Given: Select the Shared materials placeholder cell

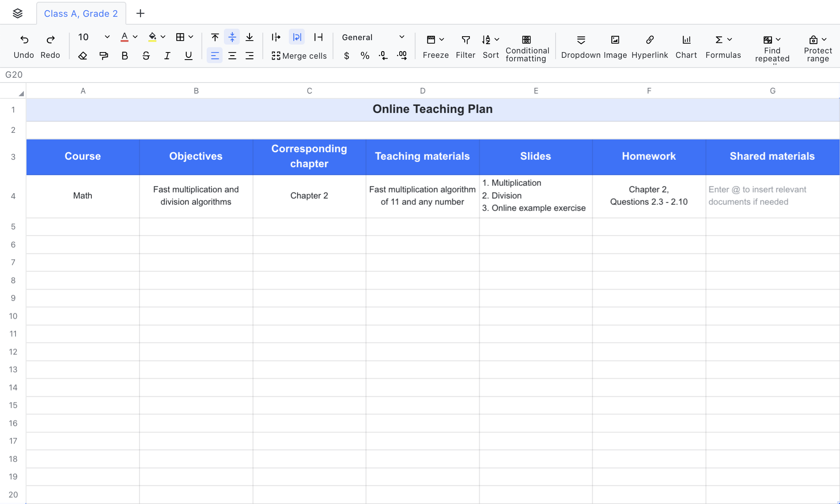Looking at the screenshot, I should [772, 196].
